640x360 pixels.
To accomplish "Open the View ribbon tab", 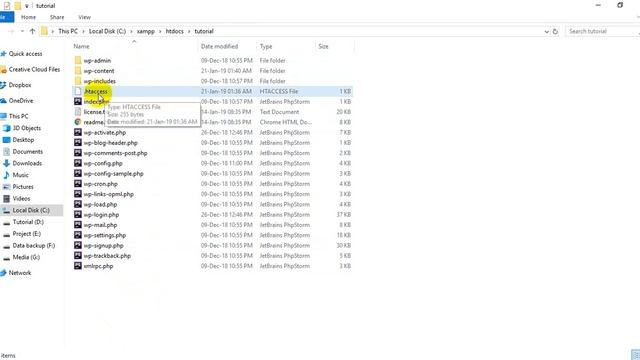I will pyautogui.click(x=84, y=17).
